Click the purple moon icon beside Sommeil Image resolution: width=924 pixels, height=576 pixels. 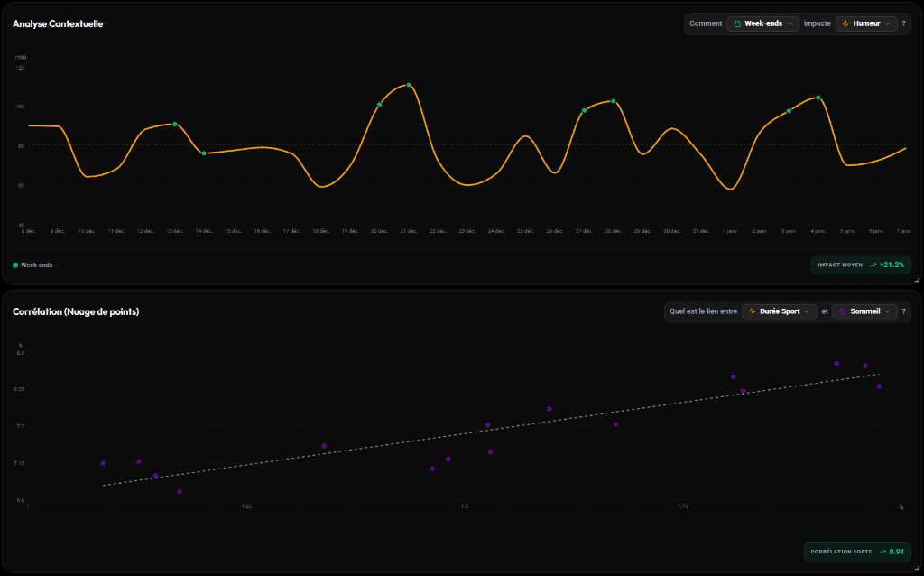[x=842, y=311]
